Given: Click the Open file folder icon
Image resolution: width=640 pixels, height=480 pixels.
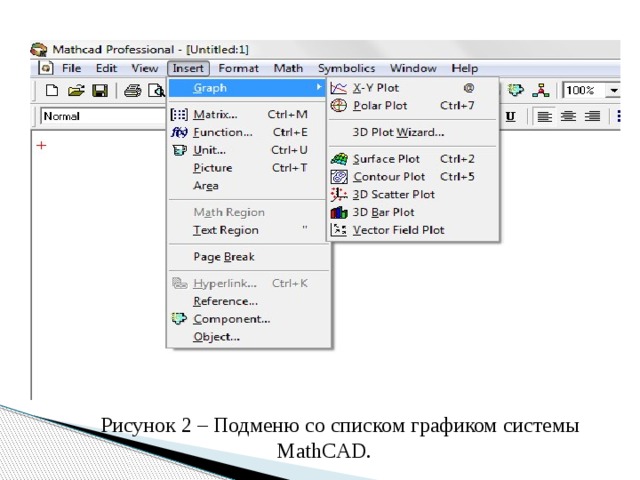Looking at the screenshot, I should pyautogui.click(x=76, y=90).
